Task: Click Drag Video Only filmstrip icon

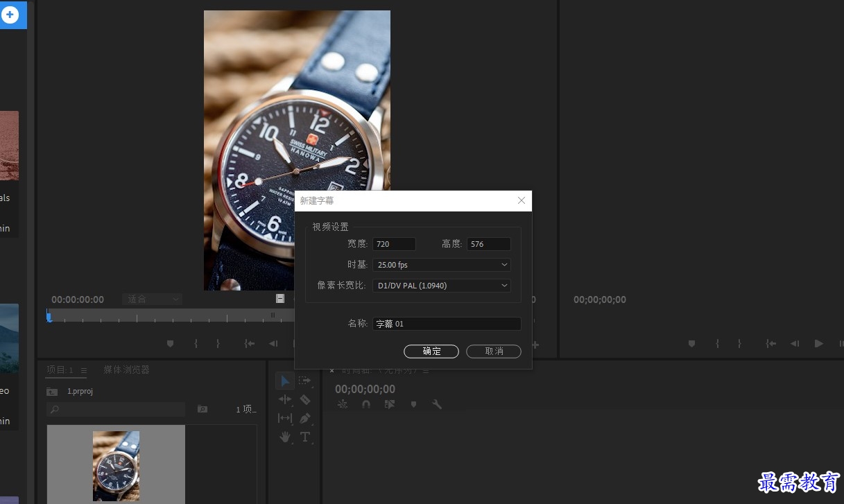Action: point(280,299)
